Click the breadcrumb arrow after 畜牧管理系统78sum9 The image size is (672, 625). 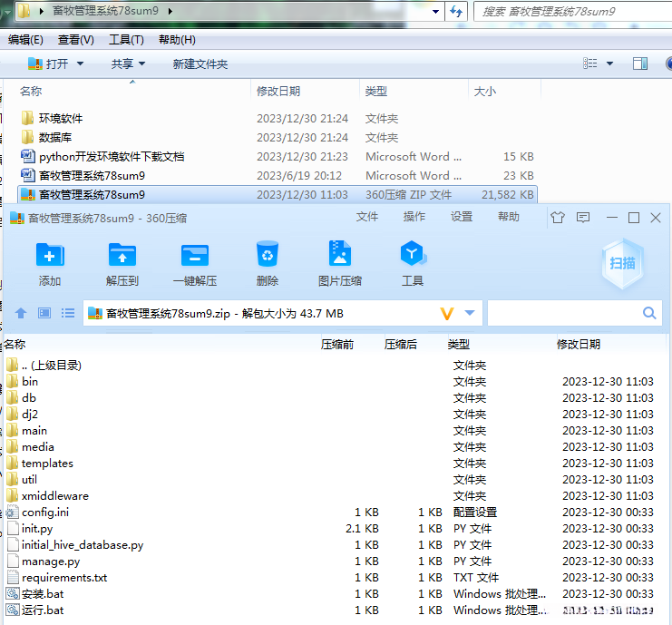pyautogui.click(x=170, y=11)
